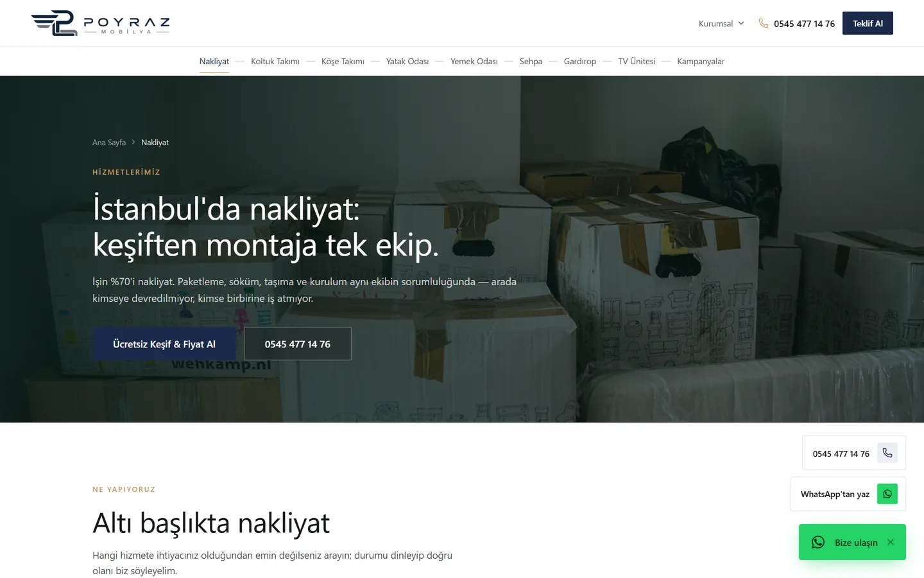Click the WhatsApp icon in "Bize ulaşın" bubble
924x578 pixels.
tap(818, 542)
